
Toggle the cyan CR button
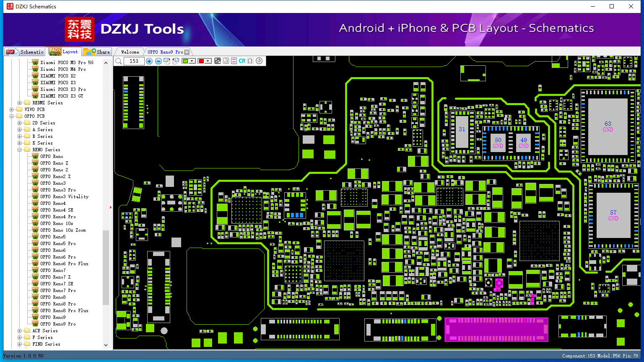click(242, 61)
